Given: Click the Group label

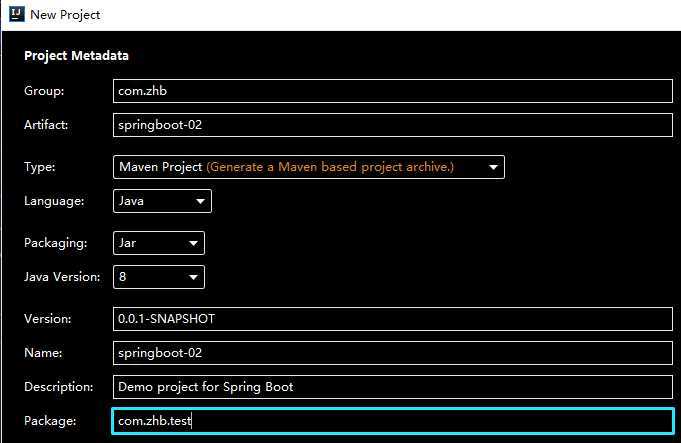Looking at the screenshot, I should (44, 91).
